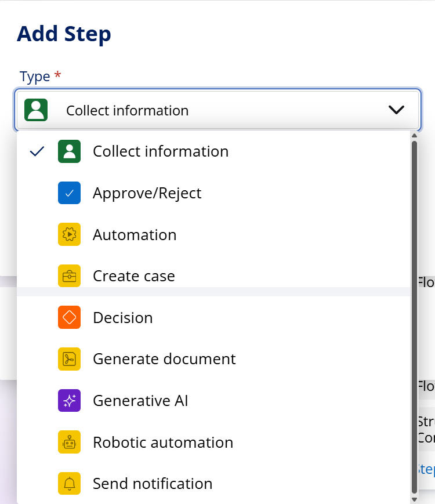435x504 pixels.
Task: Click the partially visible blue Step link
Action: [426, 469]
